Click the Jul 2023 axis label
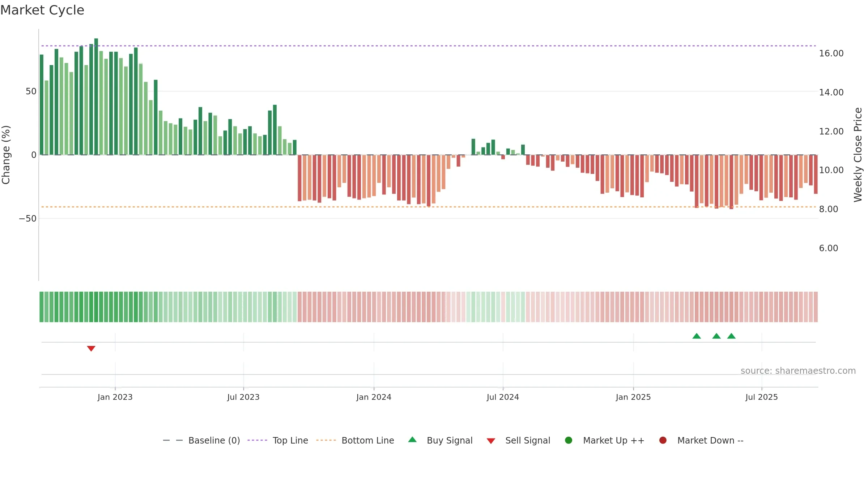This screenshot has width=868, height=488. (x=243, y=397)
